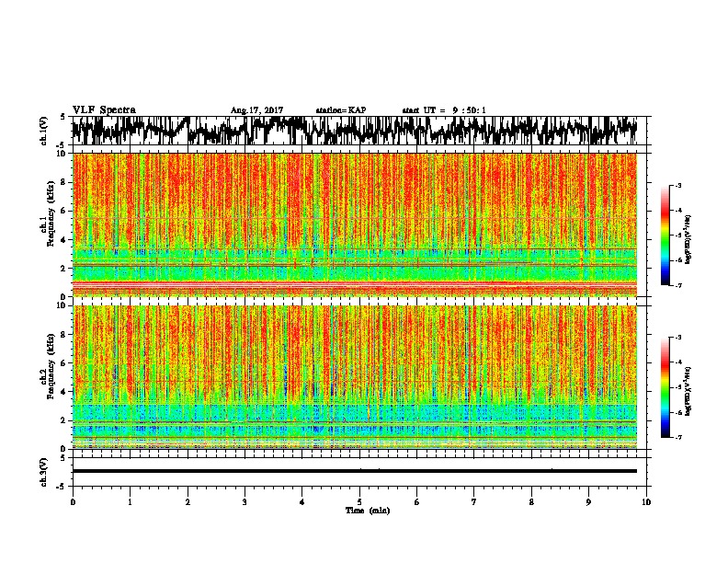
Task: Click the "-7" tick on ch.2 color bar
Action: click(678, 437)
